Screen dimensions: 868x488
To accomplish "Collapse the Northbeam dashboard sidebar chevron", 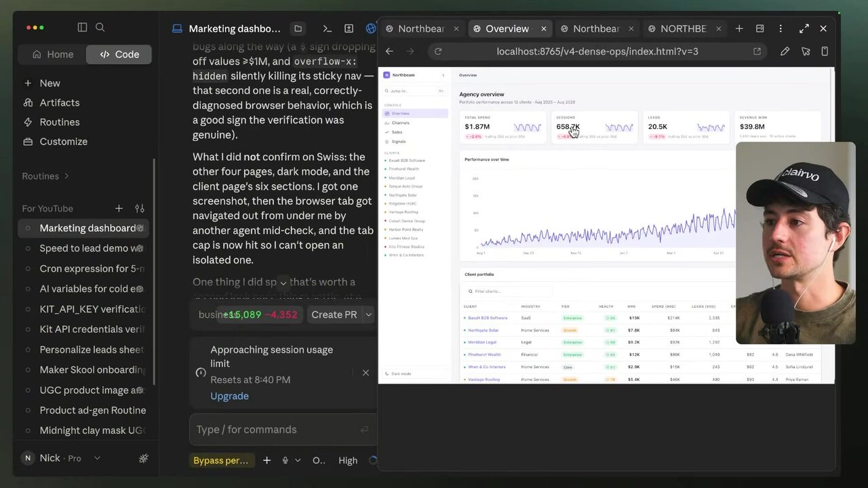I will point(443,75).
